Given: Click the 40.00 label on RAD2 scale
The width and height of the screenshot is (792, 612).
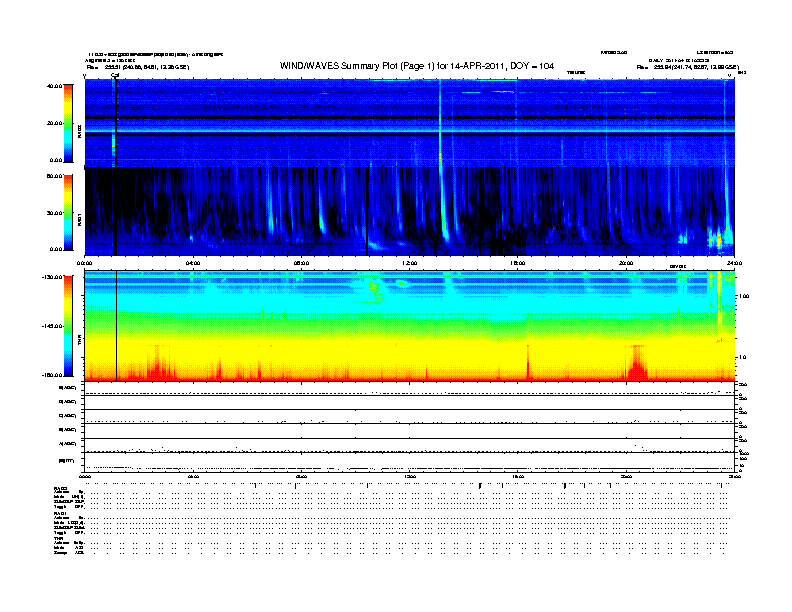Looking at the screenshot, I should (x=54, y=86).
